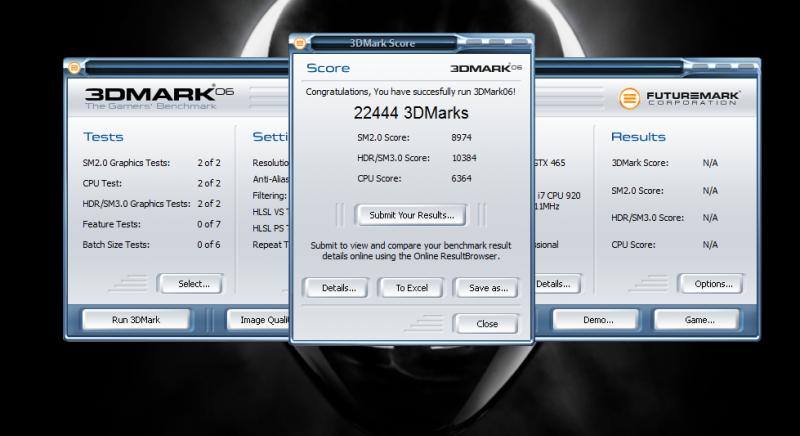Image resolution: width=800 pixels, height=436 pixels.
Task: Click the Run 3DMark button
Action: [136, 320]
